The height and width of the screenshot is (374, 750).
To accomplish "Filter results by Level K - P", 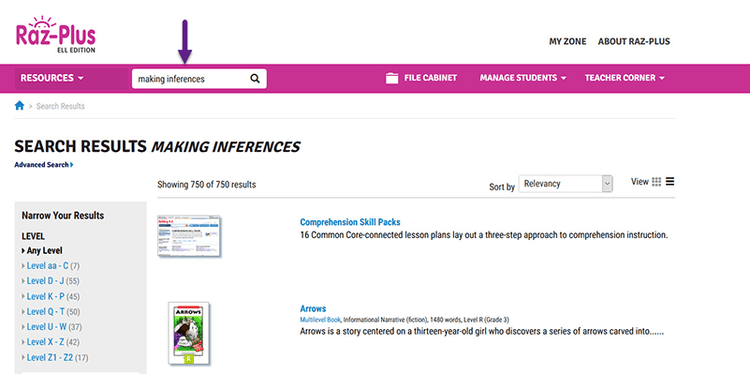I will click(45, 297).
